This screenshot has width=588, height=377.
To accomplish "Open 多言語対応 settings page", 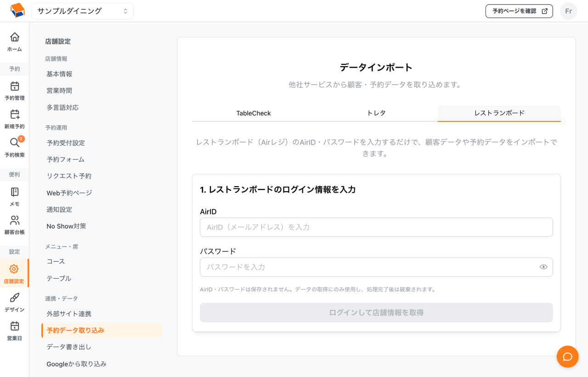I will pos(62,108).
